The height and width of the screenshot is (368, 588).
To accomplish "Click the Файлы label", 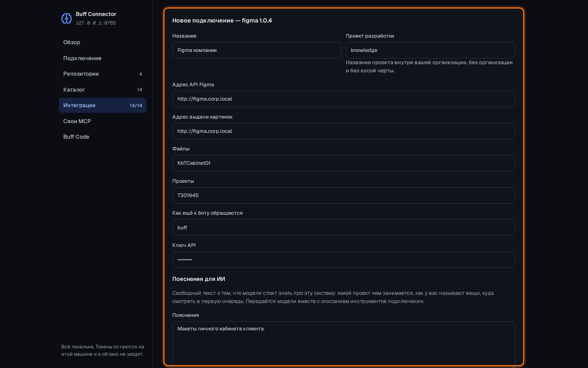I will (181, 149).
